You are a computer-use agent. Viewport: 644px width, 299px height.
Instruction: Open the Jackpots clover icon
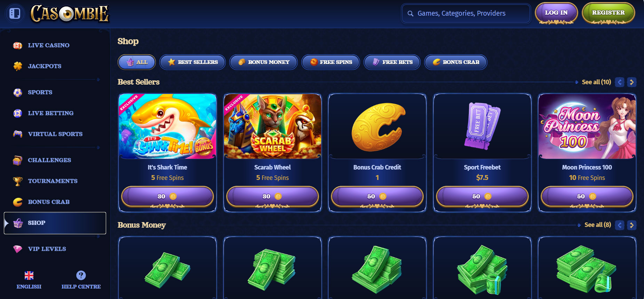tap(18, 66)
